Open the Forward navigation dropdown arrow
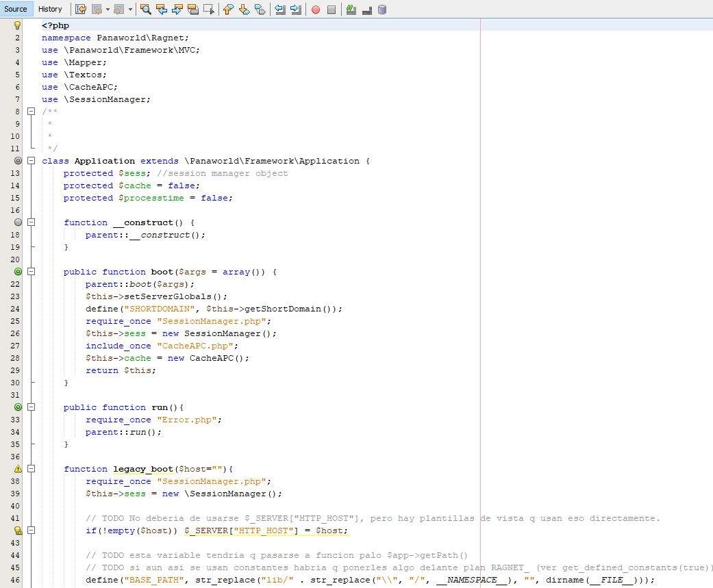The image size is (713, 588). pos(131,9)
